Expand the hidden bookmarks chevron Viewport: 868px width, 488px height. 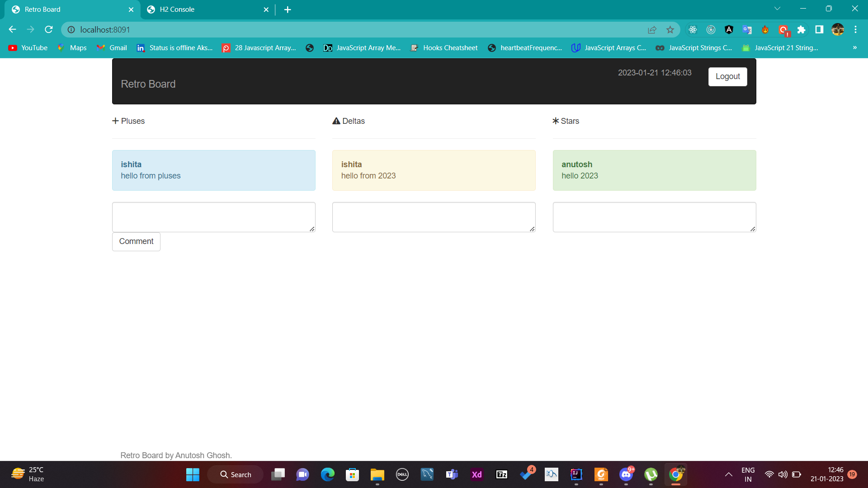point(854,47)
